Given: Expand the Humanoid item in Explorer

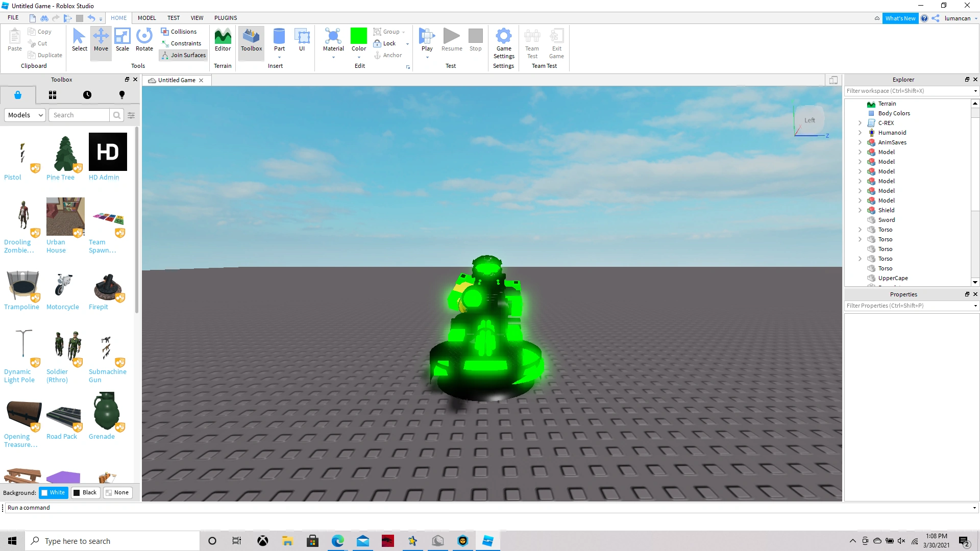Looking at the screenshot, I should [860, 133].
